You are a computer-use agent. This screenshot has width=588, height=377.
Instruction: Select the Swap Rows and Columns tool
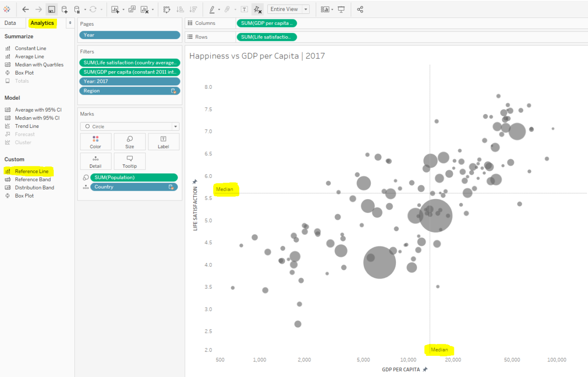pos(166,9)
